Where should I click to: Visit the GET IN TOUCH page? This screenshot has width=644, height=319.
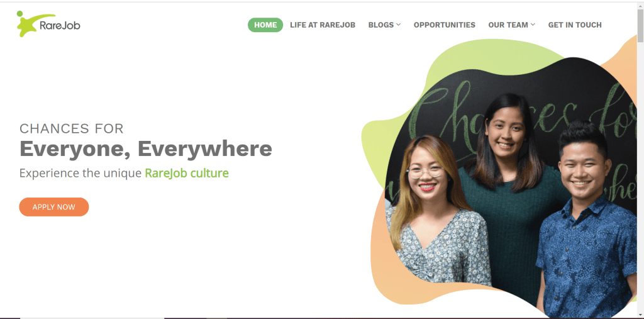pos(575,25)
